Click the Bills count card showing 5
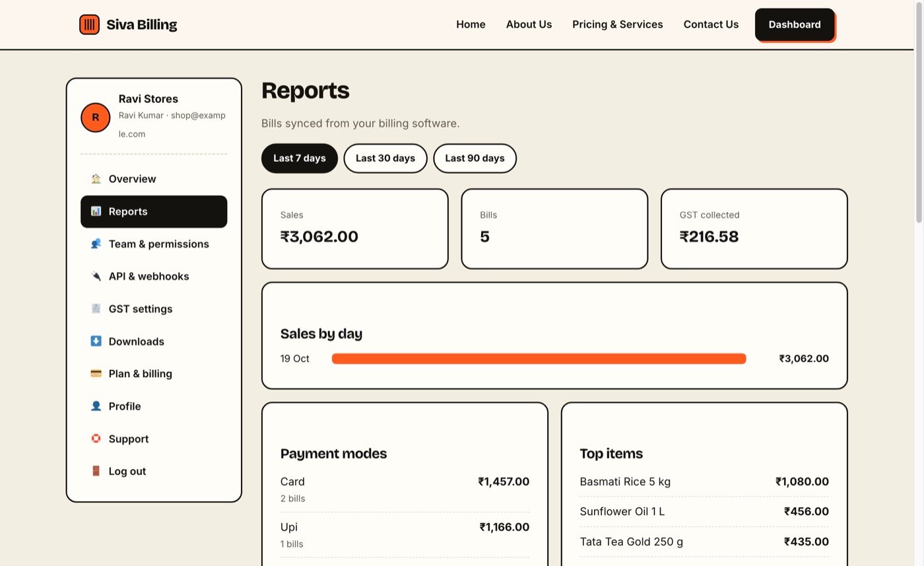Viewport: 924px width, 566px height. (554, 229)
